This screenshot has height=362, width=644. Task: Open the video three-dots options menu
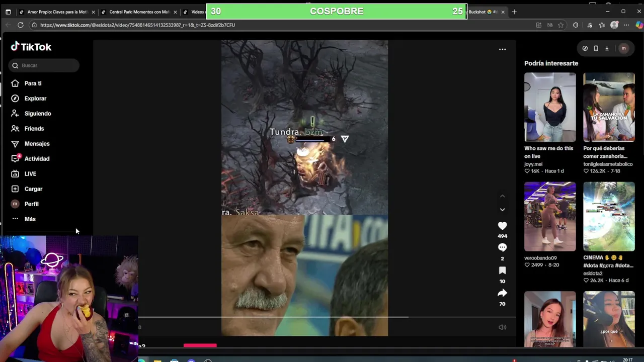coord(502,49)
